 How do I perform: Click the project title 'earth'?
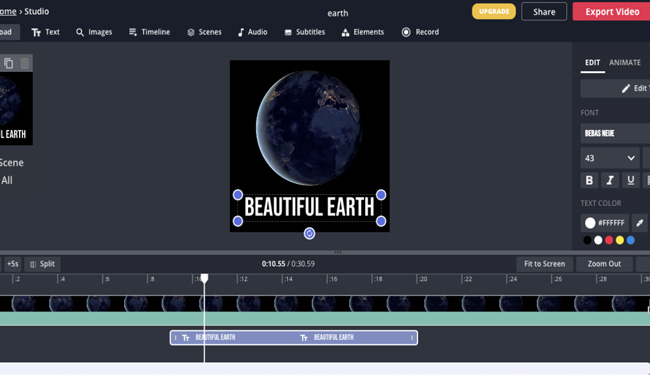pos(338,13)
